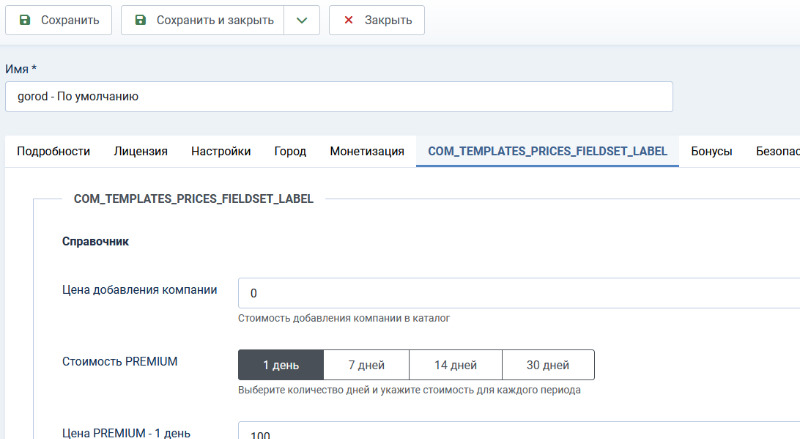
Task: Click the floppy disk icon on Сохранить
Action: click(25, 20)
